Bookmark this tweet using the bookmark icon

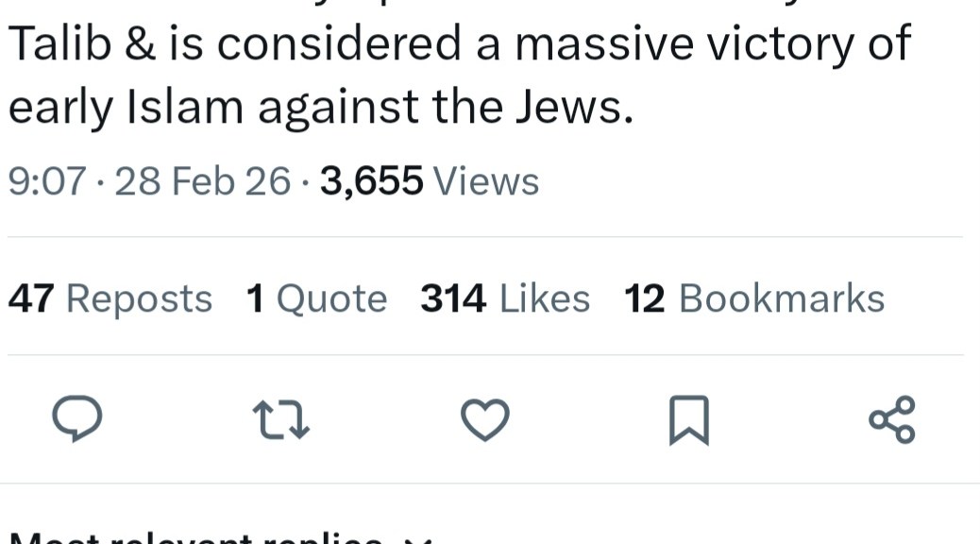(689, 419)
